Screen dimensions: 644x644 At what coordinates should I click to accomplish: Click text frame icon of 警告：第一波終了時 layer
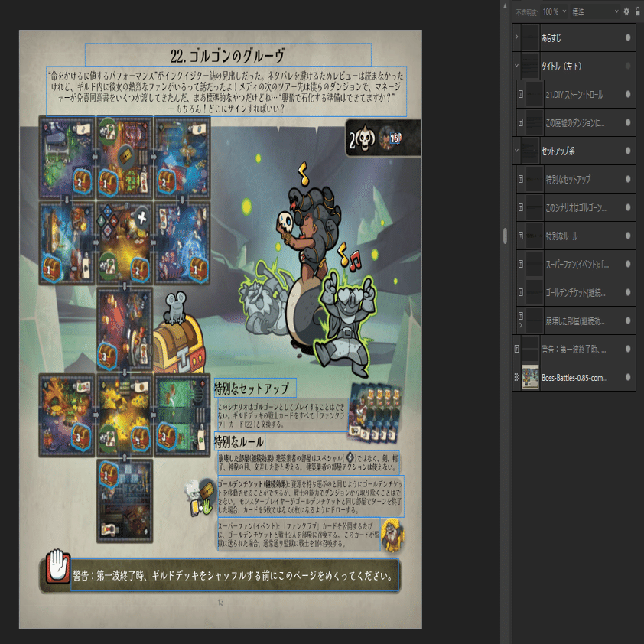pyautogui.click(x=516, y=349)
